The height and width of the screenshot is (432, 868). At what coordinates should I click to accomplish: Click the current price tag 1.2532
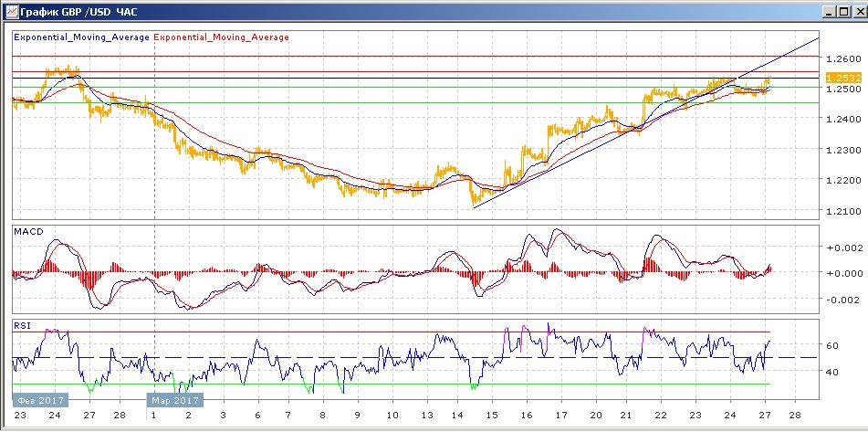coord(843,79)
